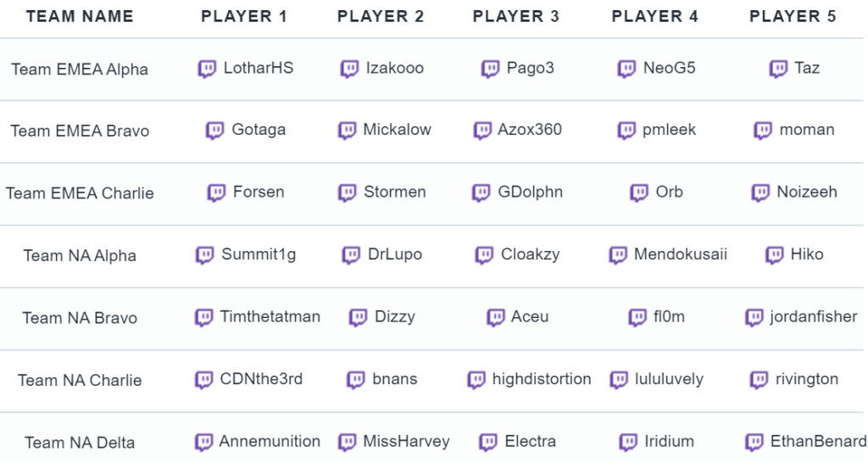Click the Twitch icon beside LotharHS
The width and height of the screenshot is (868, 463).
[x=207, y=70]
